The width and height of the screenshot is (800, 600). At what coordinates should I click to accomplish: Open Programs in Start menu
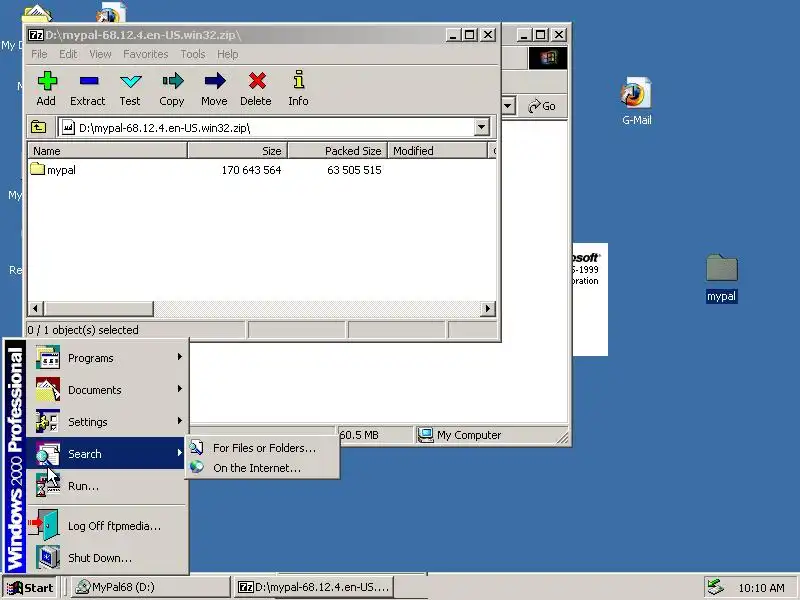(x=108, y=358)
